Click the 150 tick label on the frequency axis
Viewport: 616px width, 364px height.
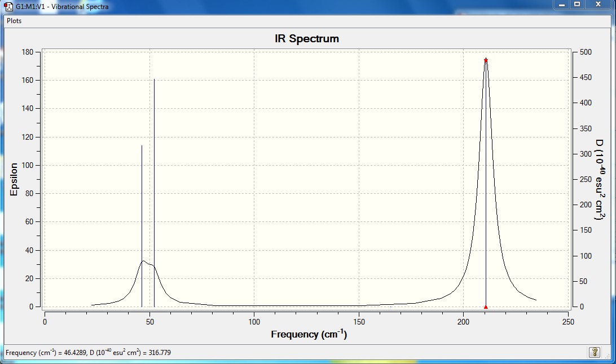359,322
